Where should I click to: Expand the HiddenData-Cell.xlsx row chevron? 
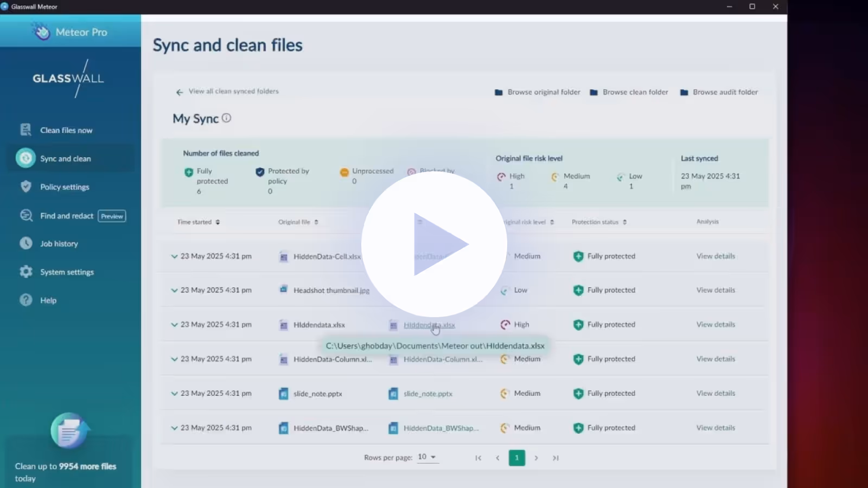tap(174, 256)
